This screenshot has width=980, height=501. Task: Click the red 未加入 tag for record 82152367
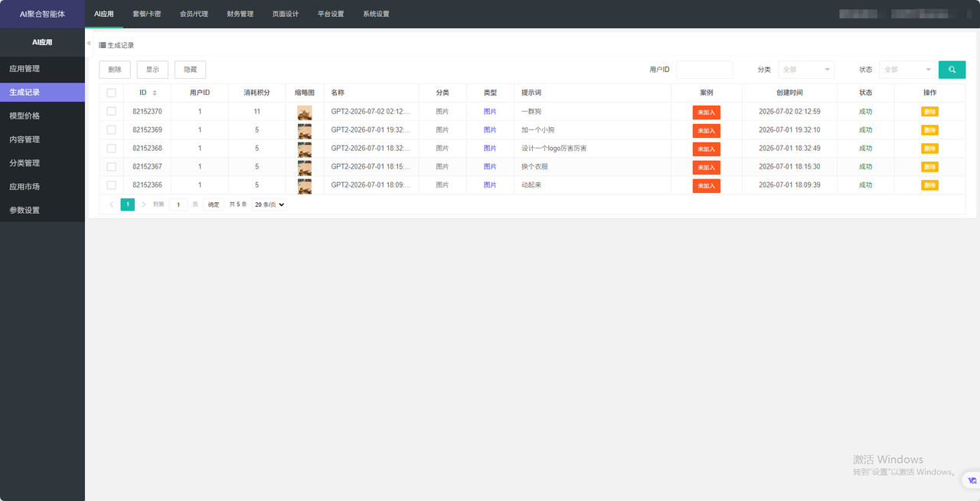pyautogui.click(x=706, y=167)
